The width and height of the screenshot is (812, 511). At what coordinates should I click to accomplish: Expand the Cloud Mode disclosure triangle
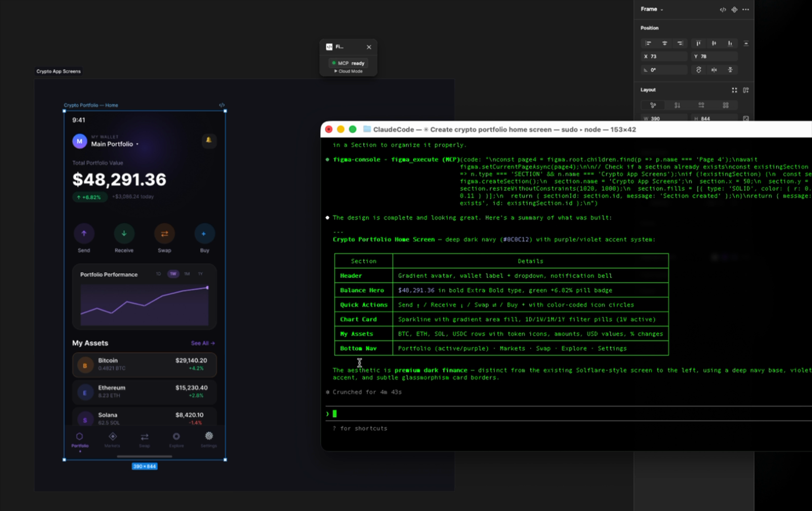(335, 71)
